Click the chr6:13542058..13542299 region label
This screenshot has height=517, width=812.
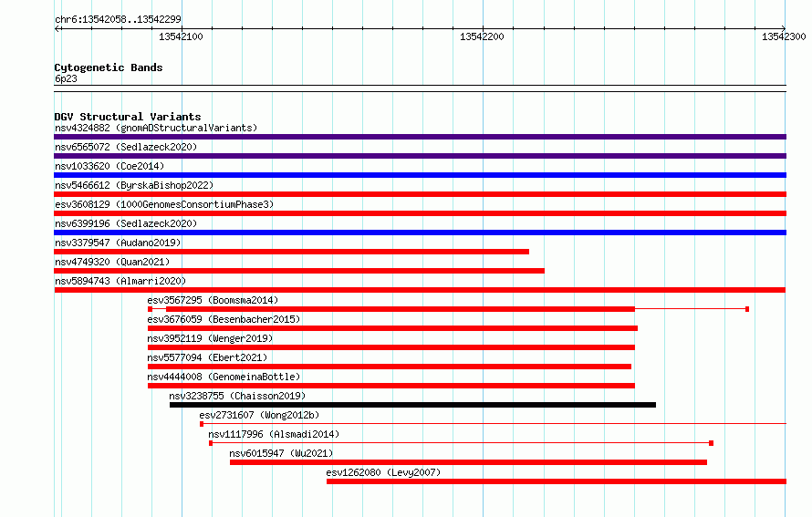118,19
